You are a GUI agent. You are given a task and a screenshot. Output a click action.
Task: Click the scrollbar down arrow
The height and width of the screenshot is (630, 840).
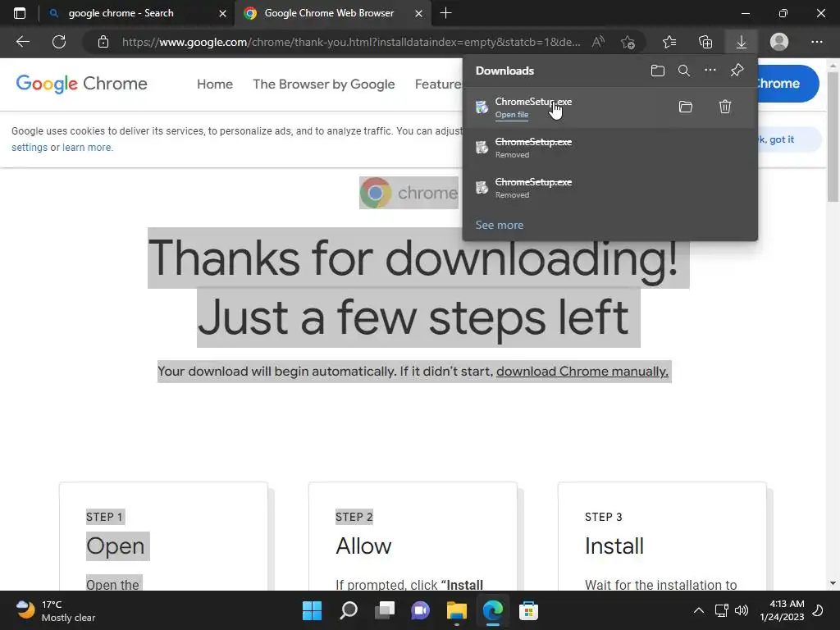coord(833,583)
